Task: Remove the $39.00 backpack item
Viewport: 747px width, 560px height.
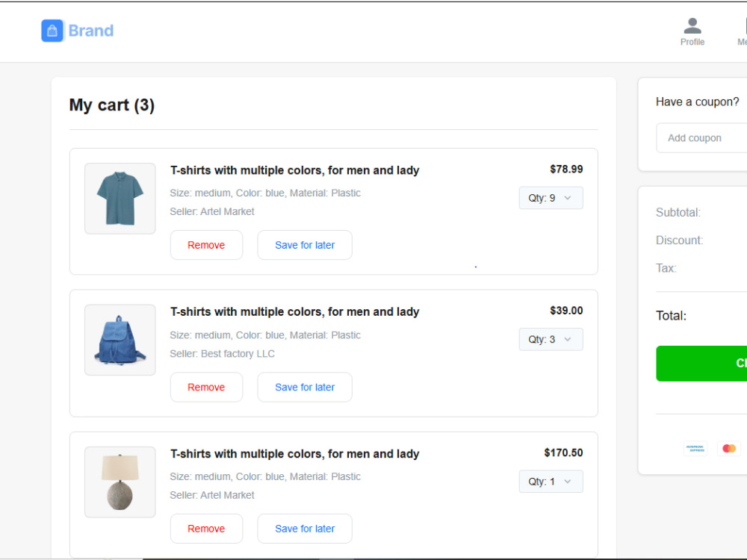Action: [x=206, y=387]
